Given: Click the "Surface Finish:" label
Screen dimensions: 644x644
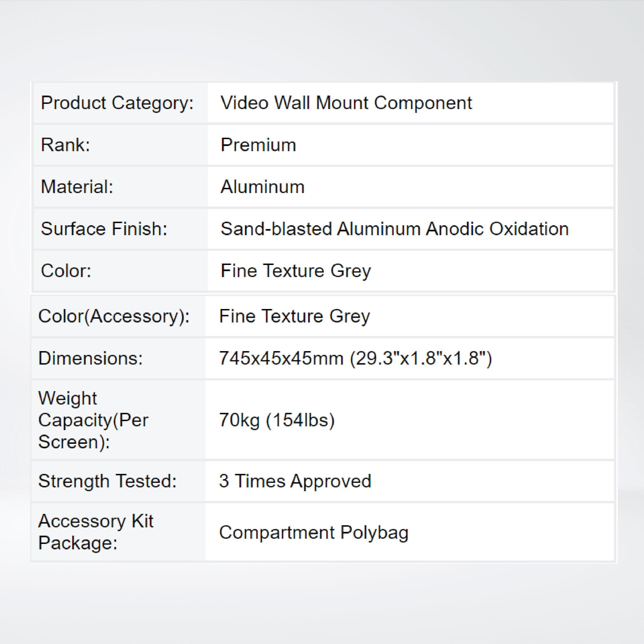Looking at the screenshot, I should [104, 229].
